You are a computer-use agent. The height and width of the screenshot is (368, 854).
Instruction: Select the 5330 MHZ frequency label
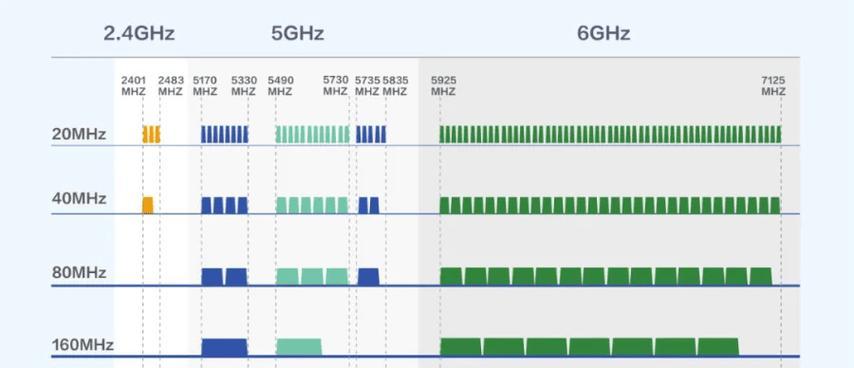tap(243, 86)
